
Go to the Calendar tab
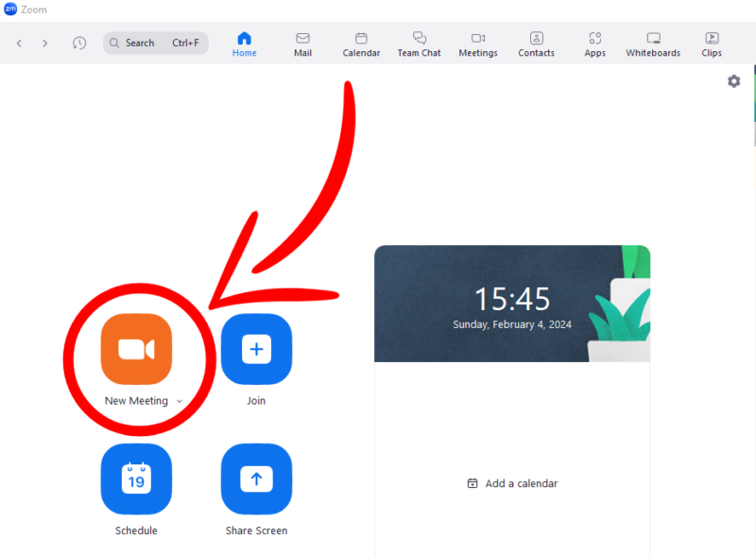tap(361, 44)
